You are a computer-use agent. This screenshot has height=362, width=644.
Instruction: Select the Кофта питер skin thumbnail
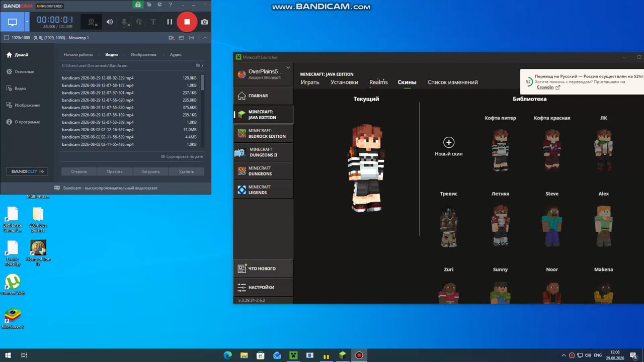tap(500, 150)
